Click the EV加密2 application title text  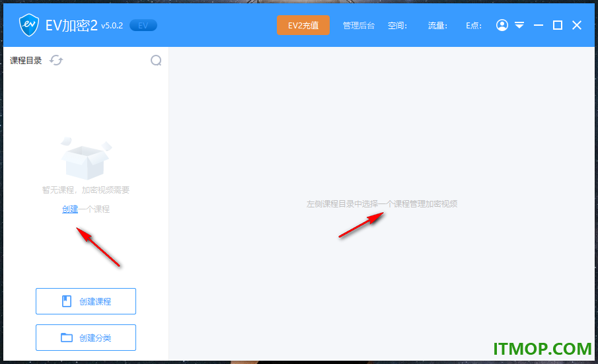point(71,26)
